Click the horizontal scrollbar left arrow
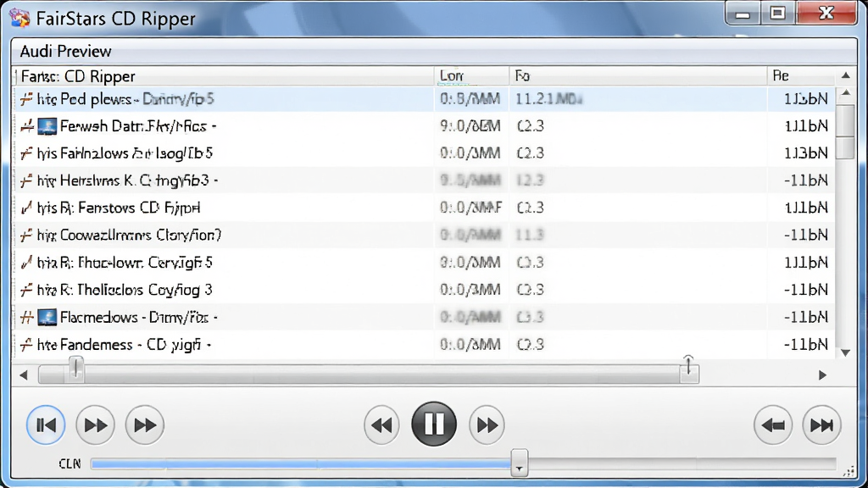Screen dimensions: 868x488 click(23, 375)
